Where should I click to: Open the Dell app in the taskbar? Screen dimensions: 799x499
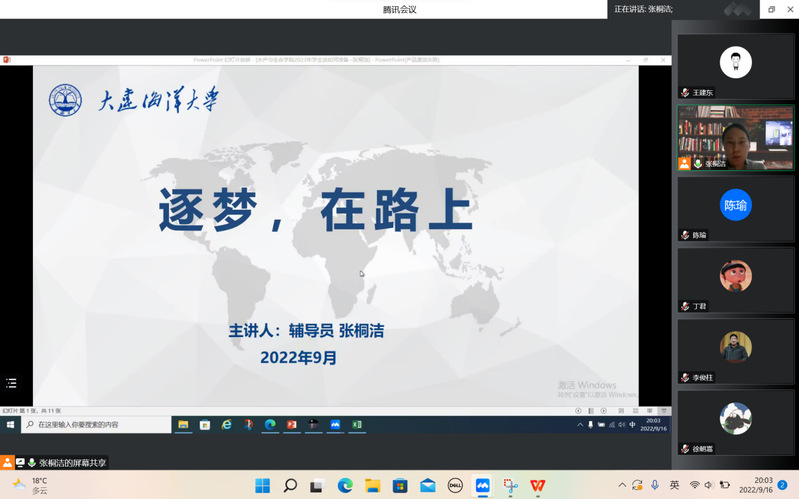455,486
